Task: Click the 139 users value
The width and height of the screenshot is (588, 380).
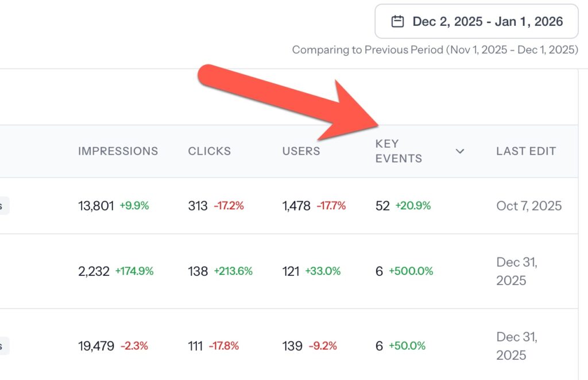Action: click(292, 346)
